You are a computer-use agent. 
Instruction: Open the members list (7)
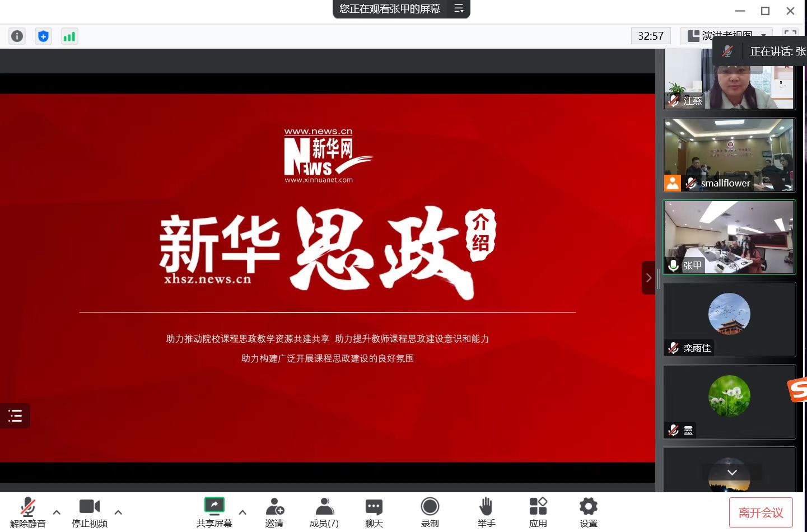click(x=324, y=512)
